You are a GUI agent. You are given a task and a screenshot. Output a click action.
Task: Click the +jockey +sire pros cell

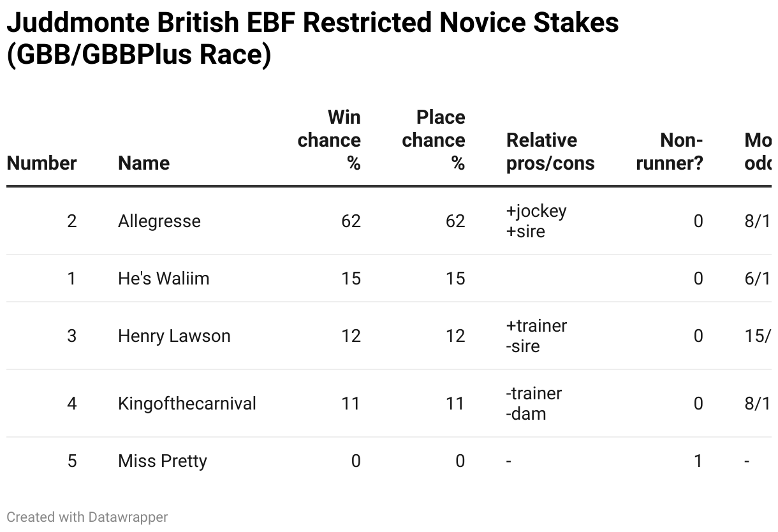coord(536,221)
